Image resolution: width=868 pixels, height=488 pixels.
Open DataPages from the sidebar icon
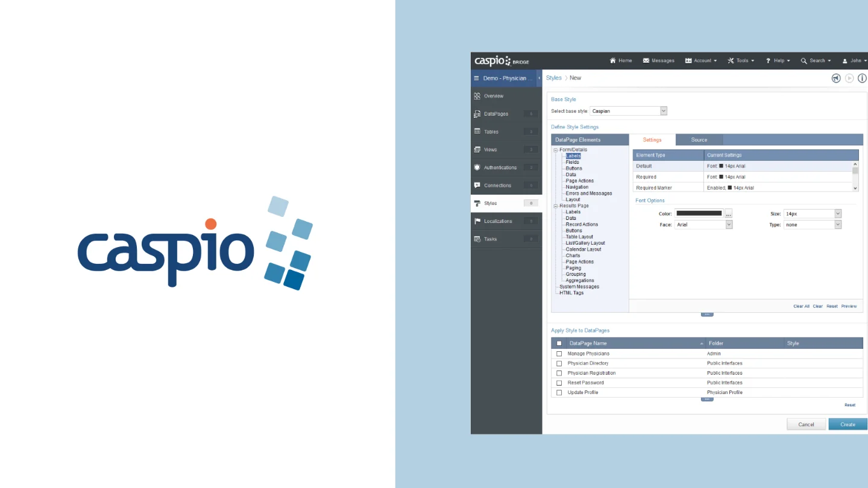pyautogui.click(x=477, y=114)
